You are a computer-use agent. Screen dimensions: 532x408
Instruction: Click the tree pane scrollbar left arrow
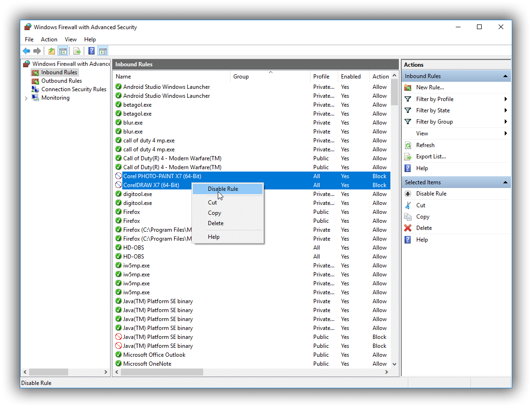pos(25,372)
